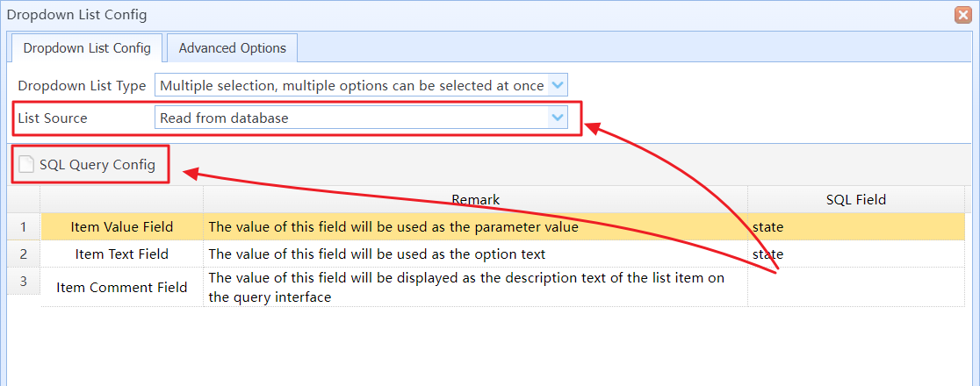Click the Remark column header
The height and width of the screenshot is (386, 980).
[x=476, y=200]
